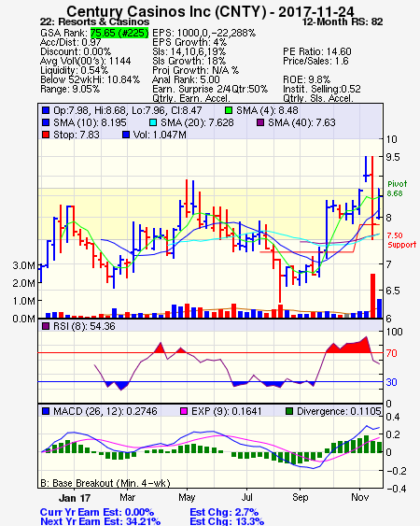Click the green Pivot 8.68 label
Viewport: 420px width, 526px height.
tap(398, 189)
